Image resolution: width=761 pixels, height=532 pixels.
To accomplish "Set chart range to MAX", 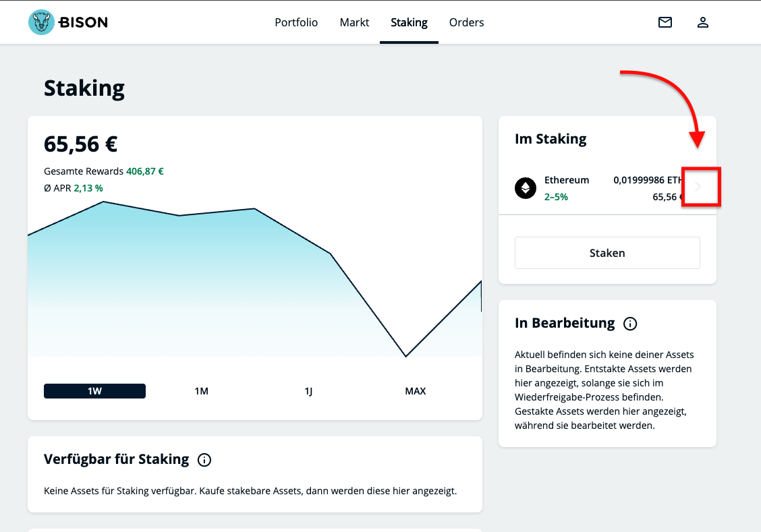I will pyautogui.click(x=415, y=391).
